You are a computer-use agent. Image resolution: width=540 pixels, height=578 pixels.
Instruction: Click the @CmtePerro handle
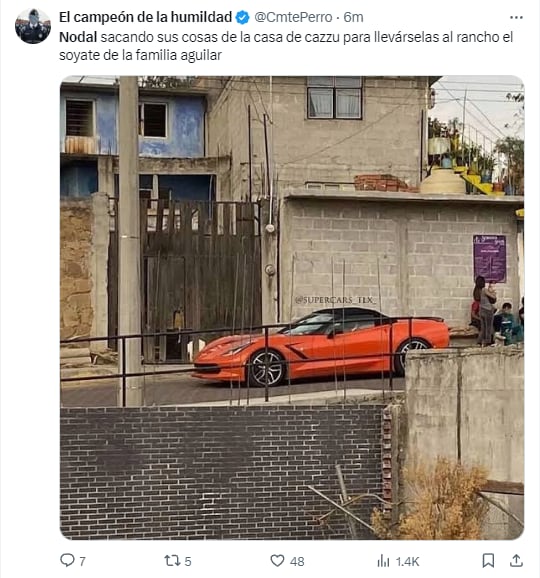point(293,17)
